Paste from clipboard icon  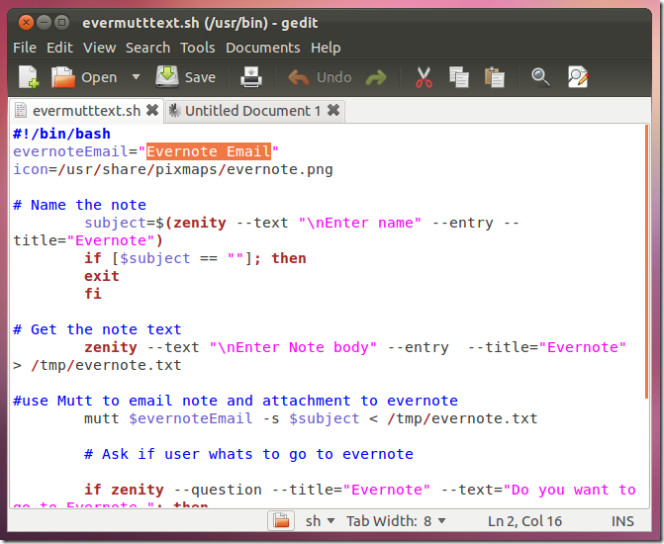(x=494, y=77)
